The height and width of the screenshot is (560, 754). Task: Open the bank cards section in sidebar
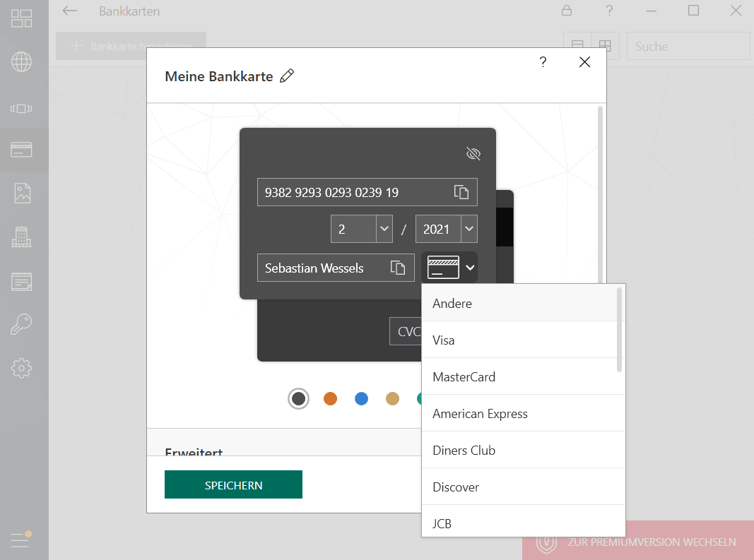(x=22, y=150)
